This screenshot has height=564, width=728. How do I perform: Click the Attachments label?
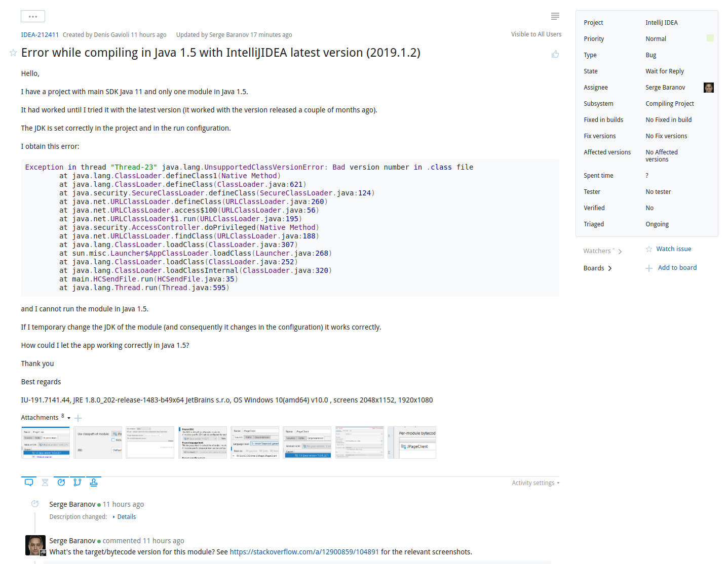40,418
